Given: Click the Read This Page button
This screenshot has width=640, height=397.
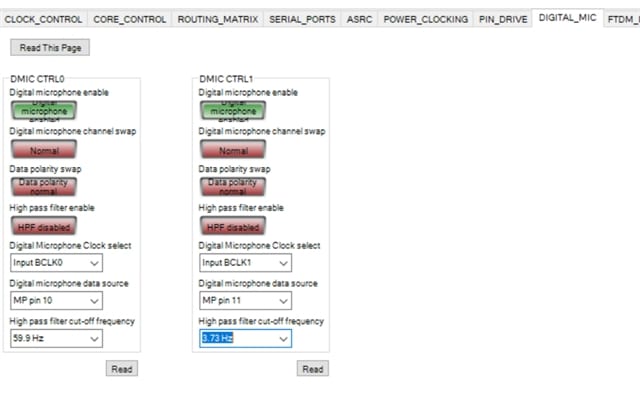Looking at the screenshot, I should 50,48.
